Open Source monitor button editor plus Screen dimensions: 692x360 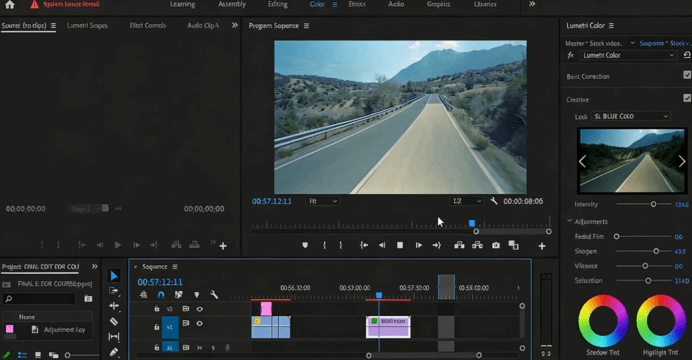(223, 246)
